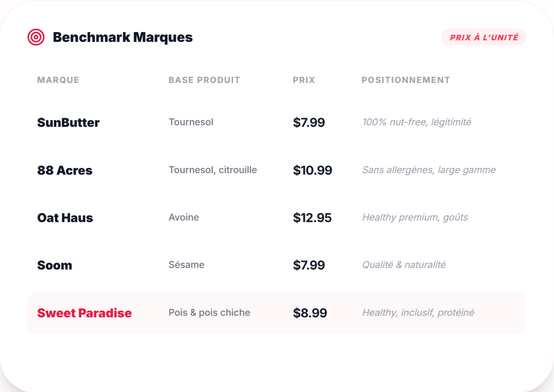Click the PRIX À L'UNITÉ badge

pyautogui.click(x=484, y=37)
